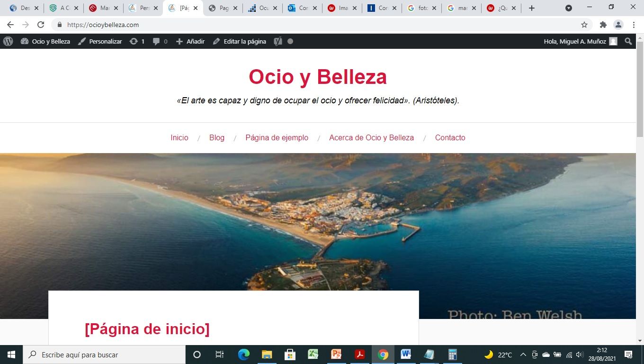
Task: Click the [Página de inicio] heading
Action: click(x=147, y=328)
